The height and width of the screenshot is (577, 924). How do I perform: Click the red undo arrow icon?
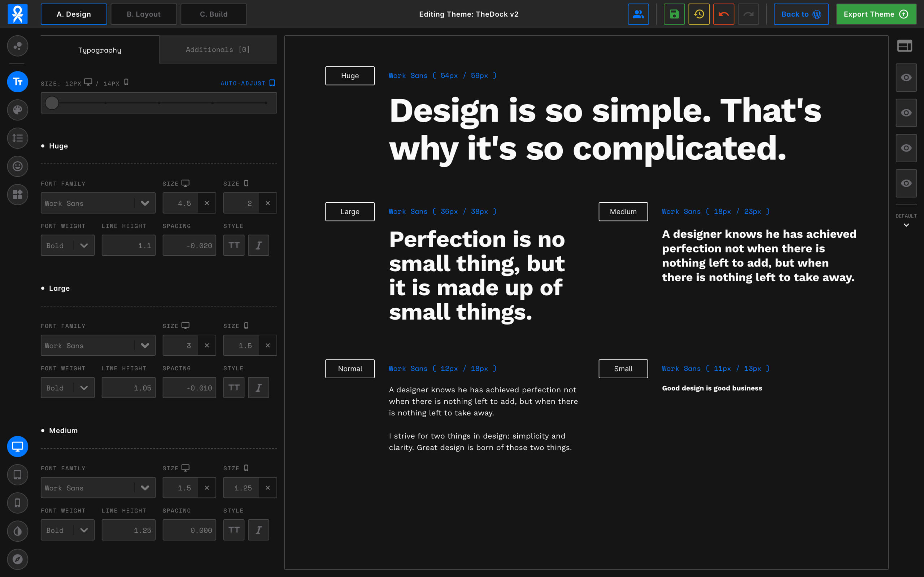[723, 14]
